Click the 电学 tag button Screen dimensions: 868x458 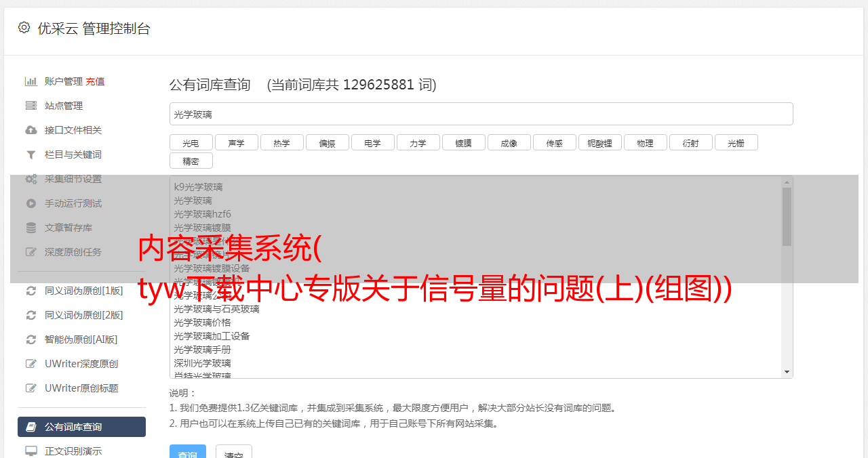tap(373, 142)
